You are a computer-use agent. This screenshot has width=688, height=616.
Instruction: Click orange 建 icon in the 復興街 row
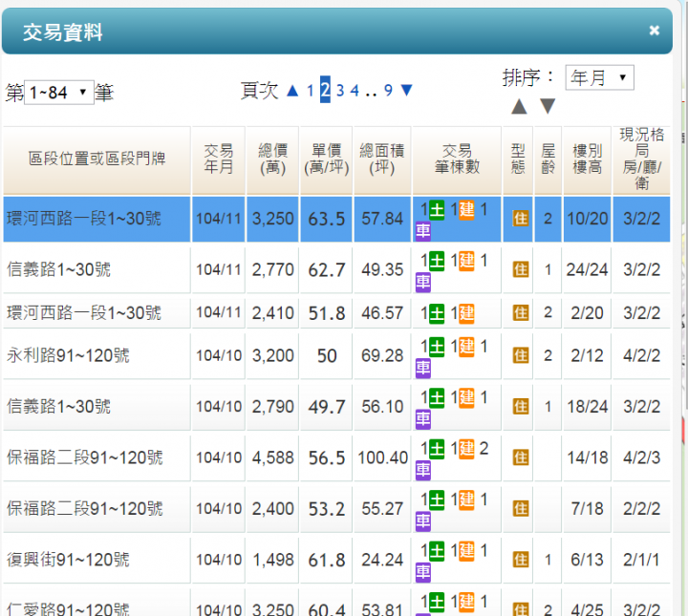coord(466,551)
